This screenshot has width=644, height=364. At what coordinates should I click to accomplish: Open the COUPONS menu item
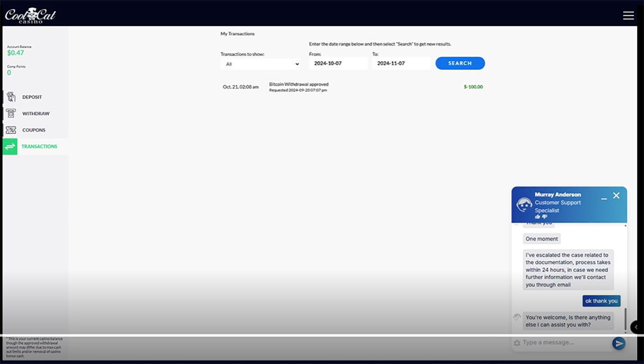(x=34, y=130)
